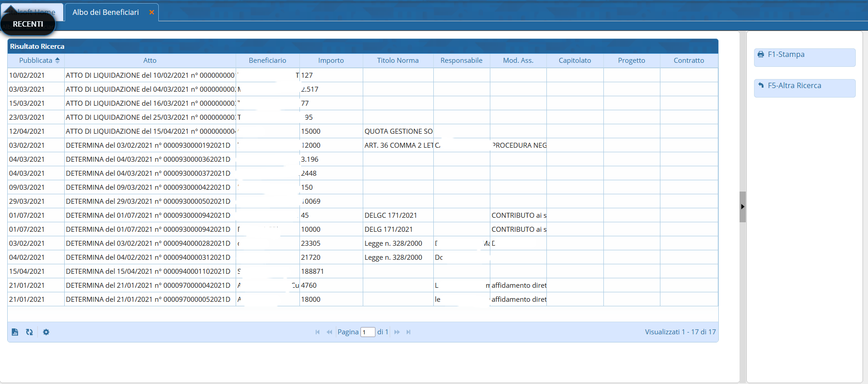
Task: Click the Titolo Norma column header
Action: pyautogui.click(x=398, y=61)
